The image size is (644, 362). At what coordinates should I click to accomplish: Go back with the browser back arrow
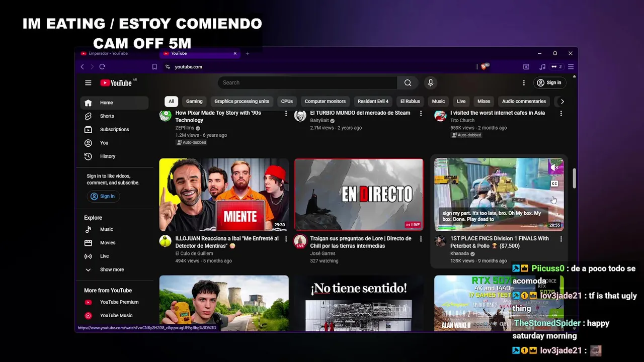pos(82,66)
